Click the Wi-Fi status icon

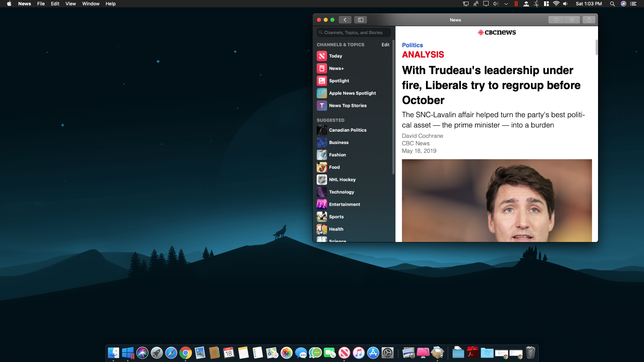(556, 4)
